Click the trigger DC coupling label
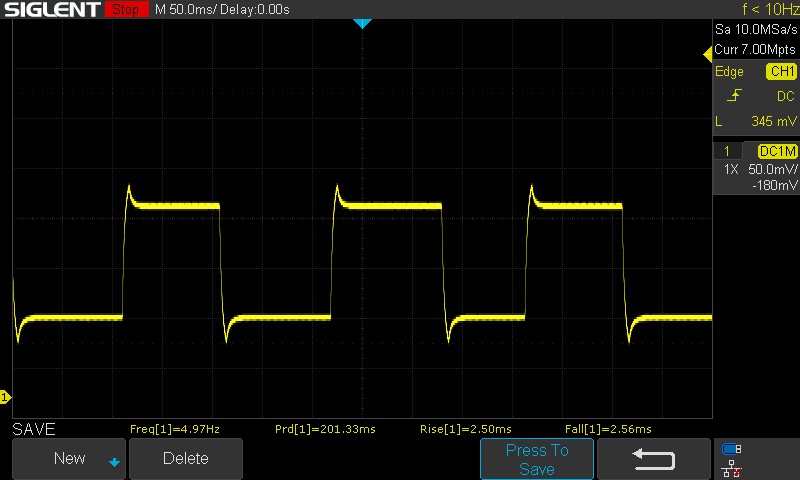 785,96
